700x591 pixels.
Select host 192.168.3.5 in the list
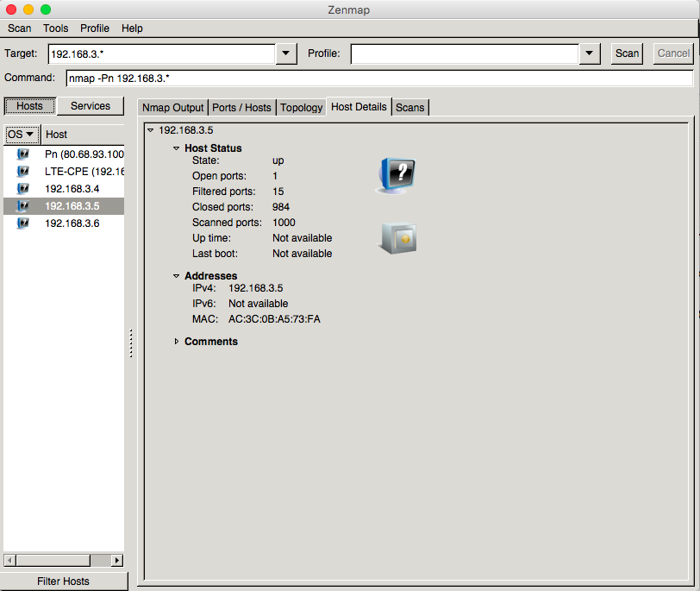tap(64, 206)
